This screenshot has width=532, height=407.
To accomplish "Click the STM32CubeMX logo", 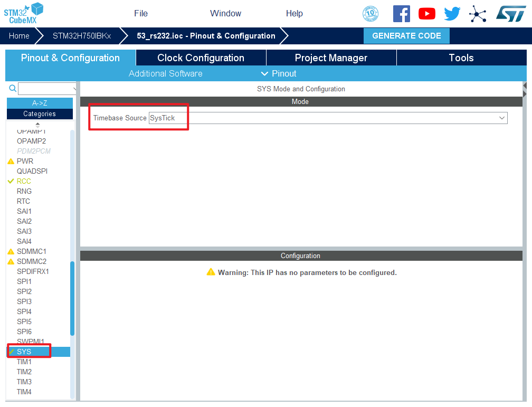I will pyautogui.click(x=24, y=13).
